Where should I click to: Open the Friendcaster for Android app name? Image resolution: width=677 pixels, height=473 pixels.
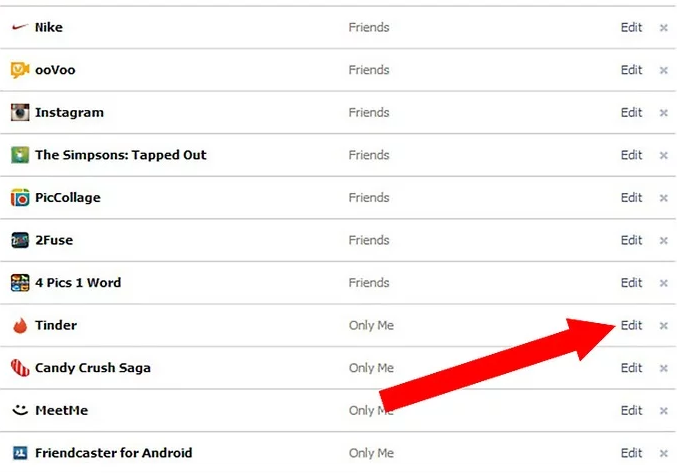point(113,453)
